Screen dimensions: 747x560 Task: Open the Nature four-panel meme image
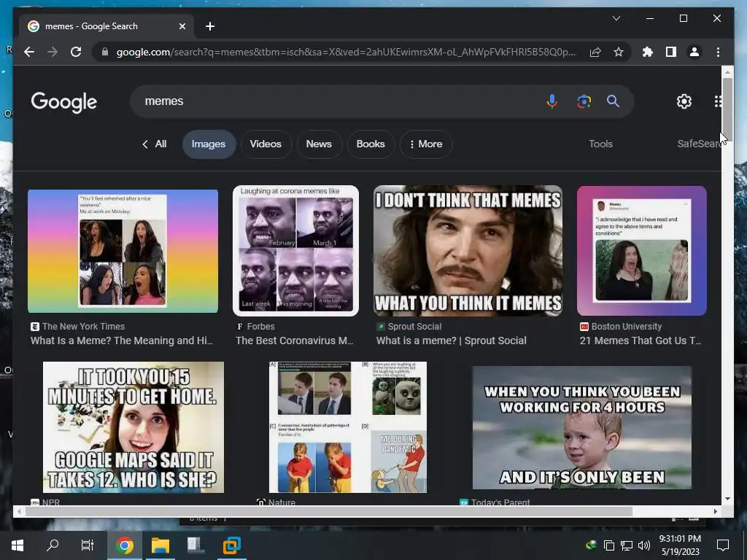coord(348,427)
